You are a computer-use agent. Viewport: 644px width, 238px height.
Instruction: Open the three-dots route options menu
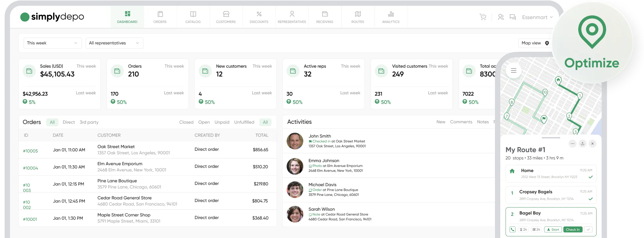[572, 144]
